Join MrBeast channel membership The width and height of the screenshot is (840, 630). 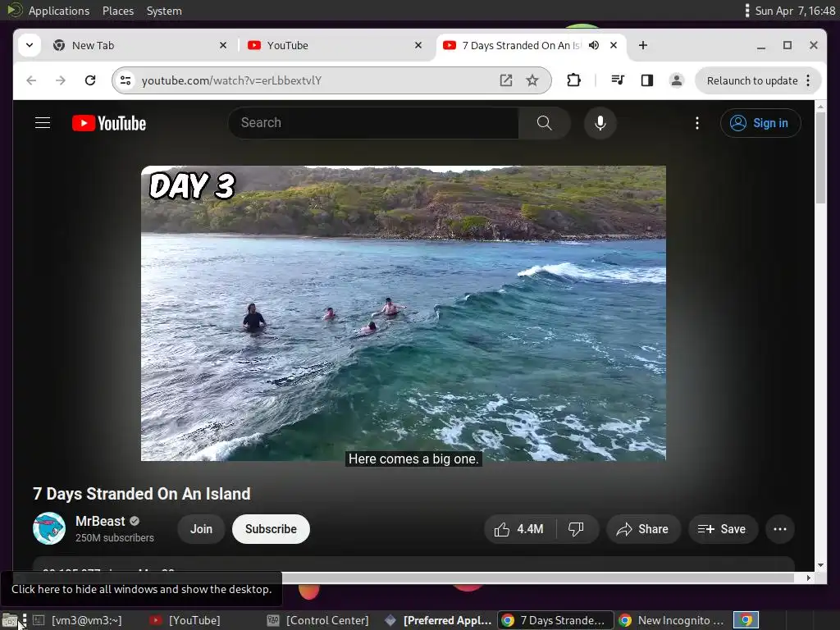click(202, 529)
